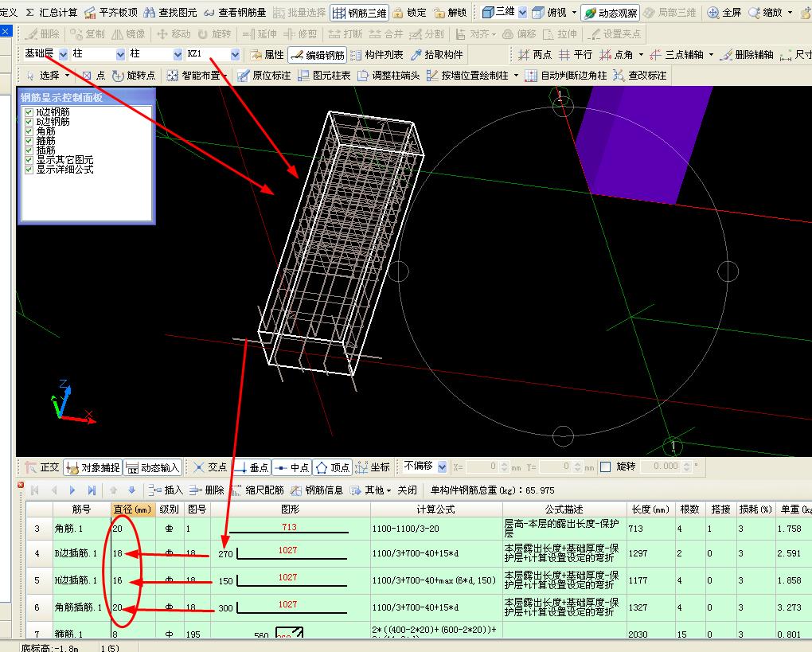Open the KZ1 component dropdown
The height and width of the screenshot is (652, 812).
pos(235,54)
